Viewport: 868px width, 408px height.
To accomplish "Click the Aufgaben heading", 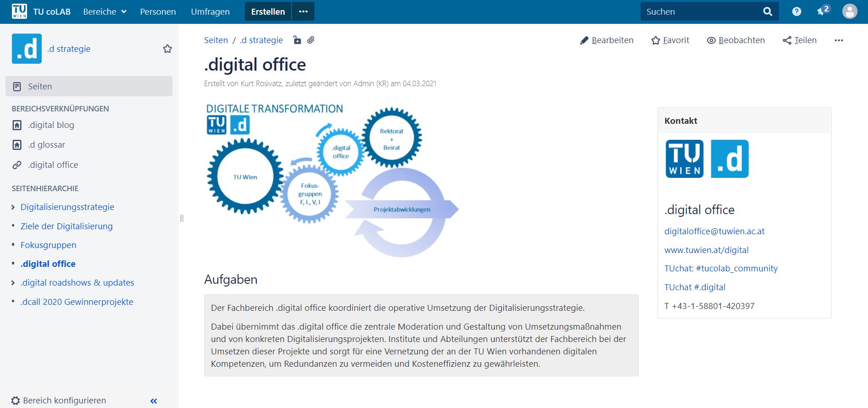I will tap(231, 279).
